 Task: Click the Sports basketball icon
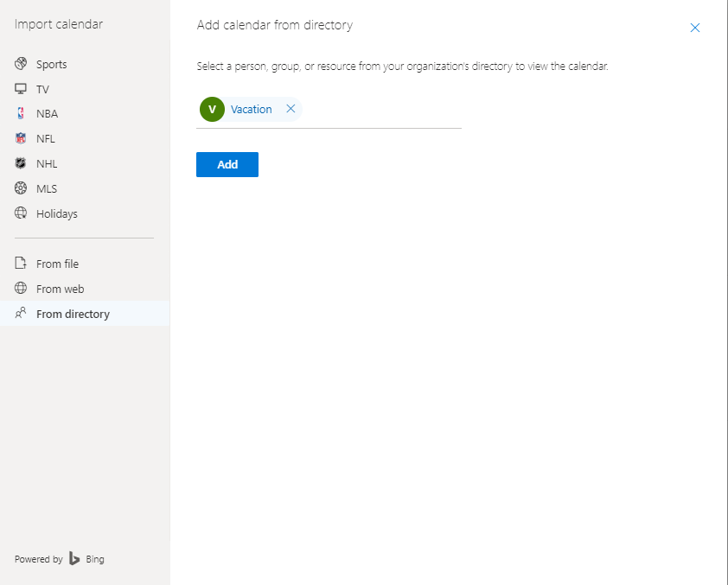(21, 64)
